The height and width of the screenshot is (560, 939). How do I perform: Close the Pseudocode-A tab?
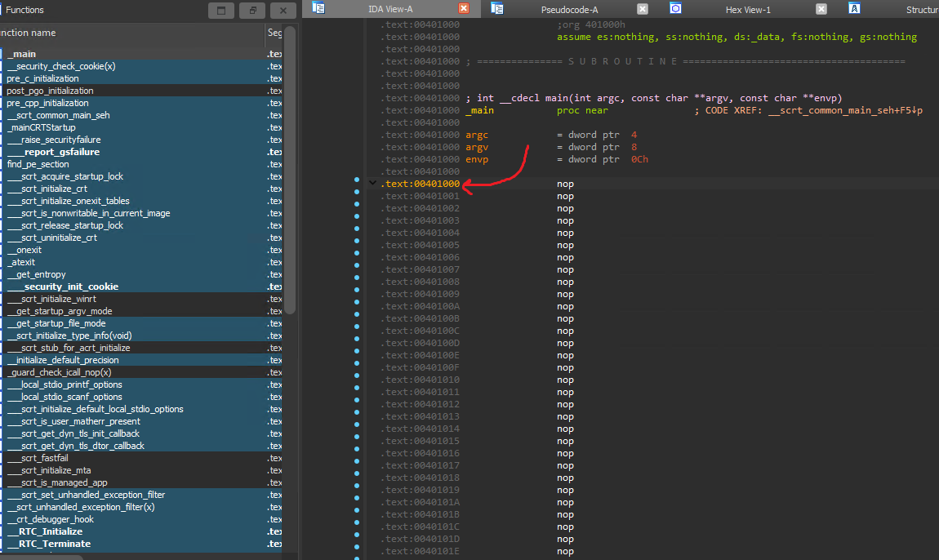(643, 9)
